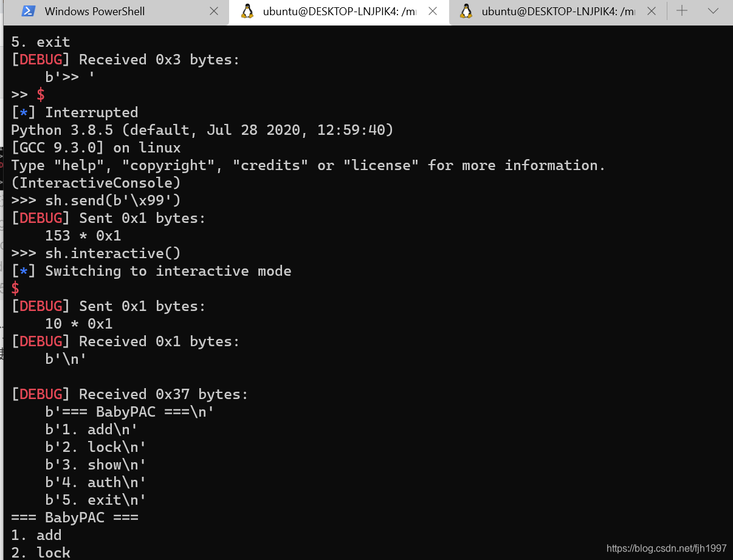Click the '[DEBUG] Received 0x37 bytes' line
Image resolution: width=733 pixels, height=560 pixels.
(x=129, y=394)
